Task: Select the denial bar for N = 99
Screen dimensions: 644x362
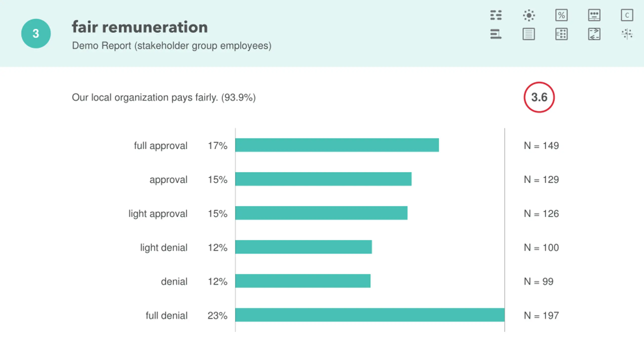Action: (303, 281)
